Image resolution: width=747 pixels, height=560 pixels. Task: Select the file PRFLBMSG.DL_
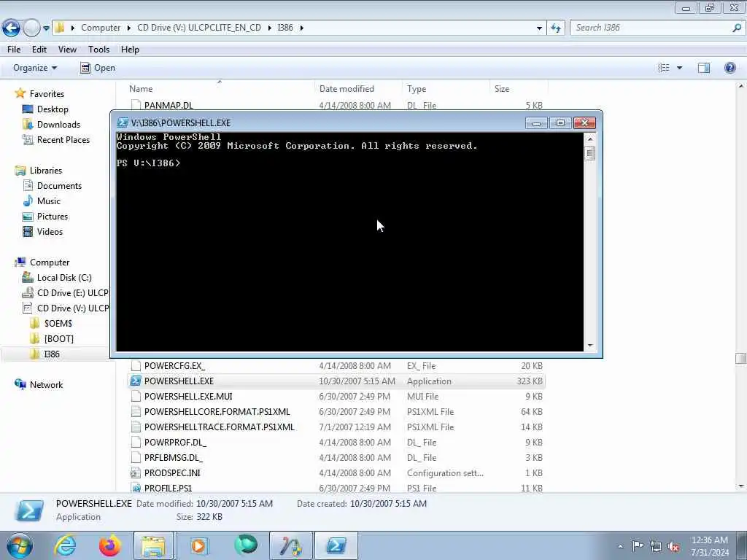pyautogui.click(x=336, y=457)
